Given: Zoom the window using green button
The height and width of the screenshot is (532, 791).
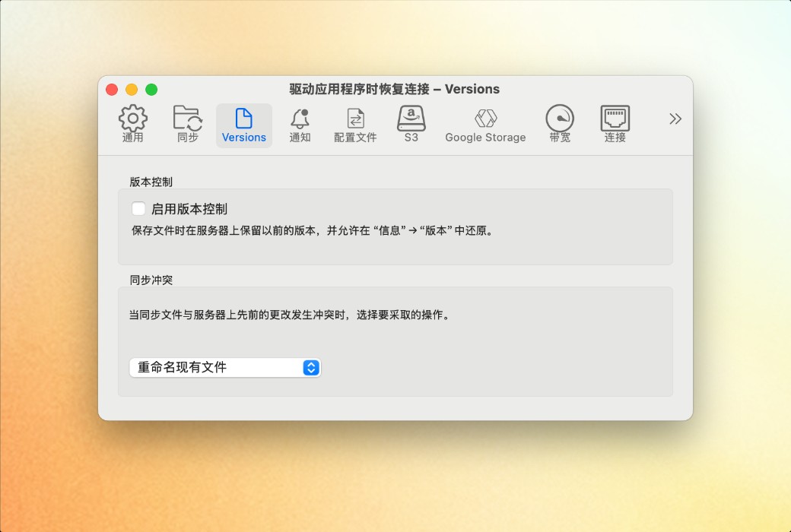Looking at the screenshot, I should (x=151, y=90).
